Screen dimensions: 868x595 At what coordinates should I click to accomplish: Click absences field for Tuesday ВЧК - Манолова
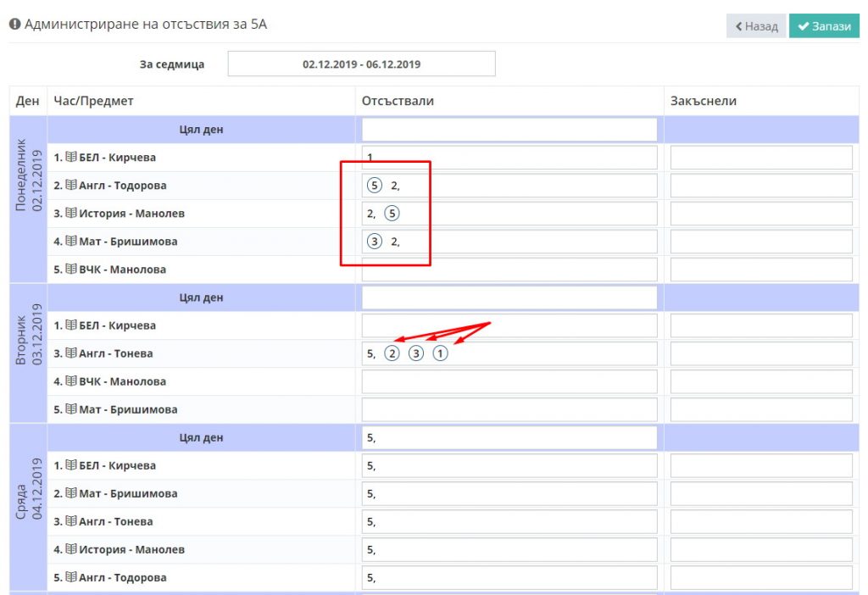(509, 381)
